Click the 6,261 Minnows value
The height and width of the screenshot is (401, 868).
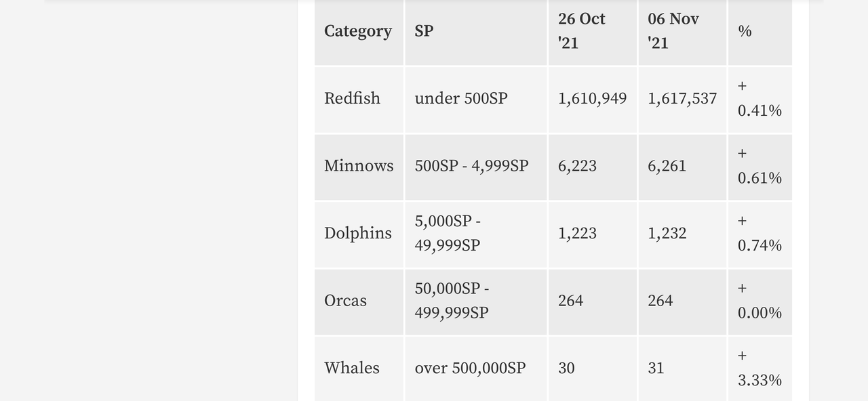pyautogui.click(x=667, y=166)
